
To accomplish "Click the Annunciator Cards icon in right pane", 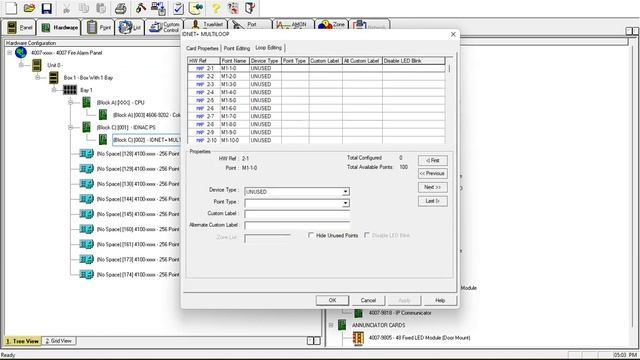I will click(342, 325).
